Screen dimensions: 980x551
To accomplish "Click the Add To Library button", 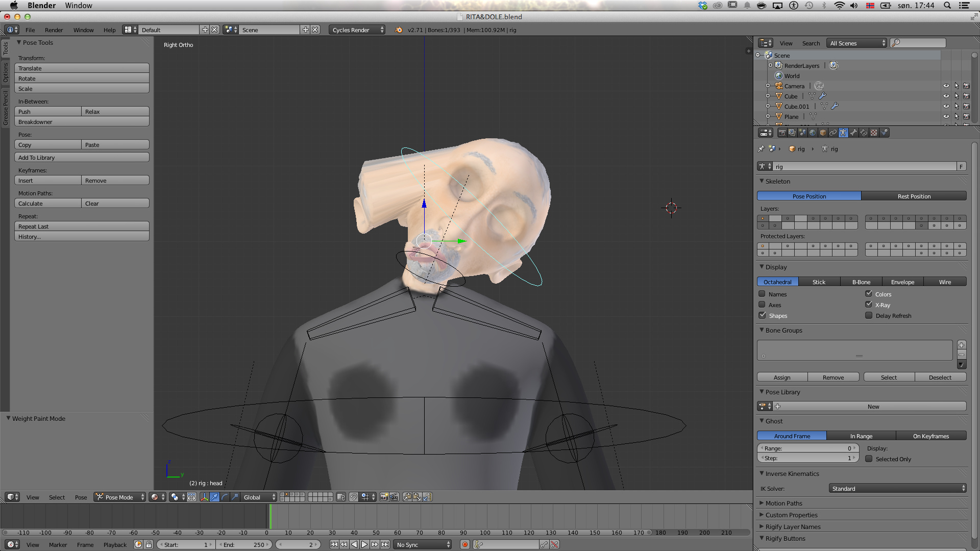I will pos(82,158).
